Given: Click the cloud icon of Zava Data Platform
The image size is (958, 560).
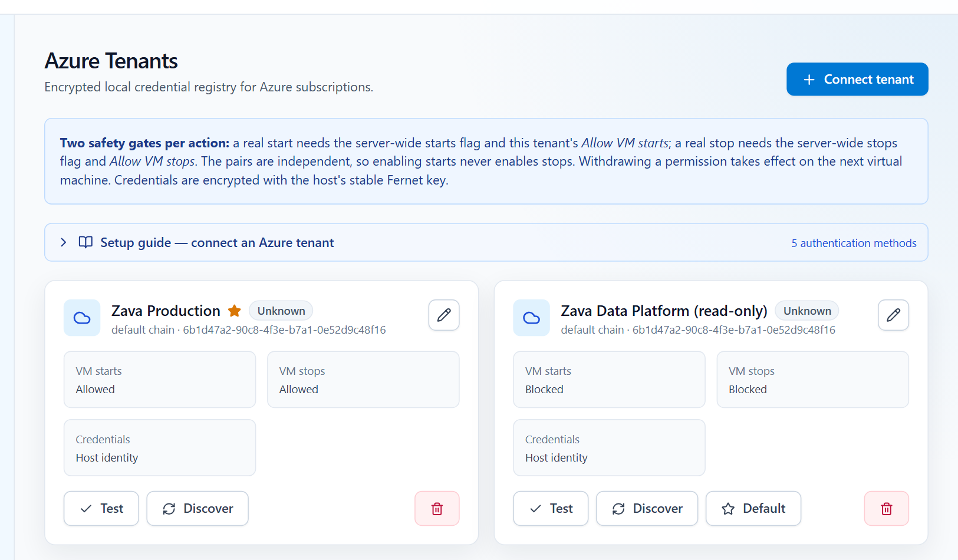Looking at the screenshot, I should 531,318.
